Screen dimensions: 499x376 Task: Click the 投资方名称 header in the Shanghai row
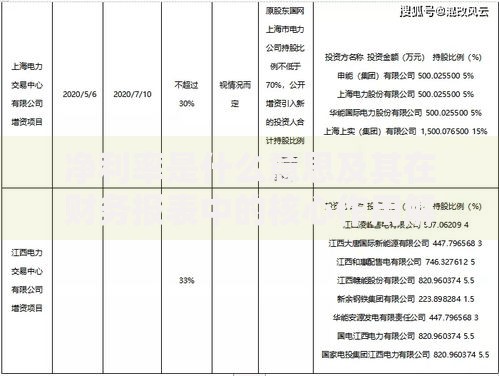coord(344,57)
